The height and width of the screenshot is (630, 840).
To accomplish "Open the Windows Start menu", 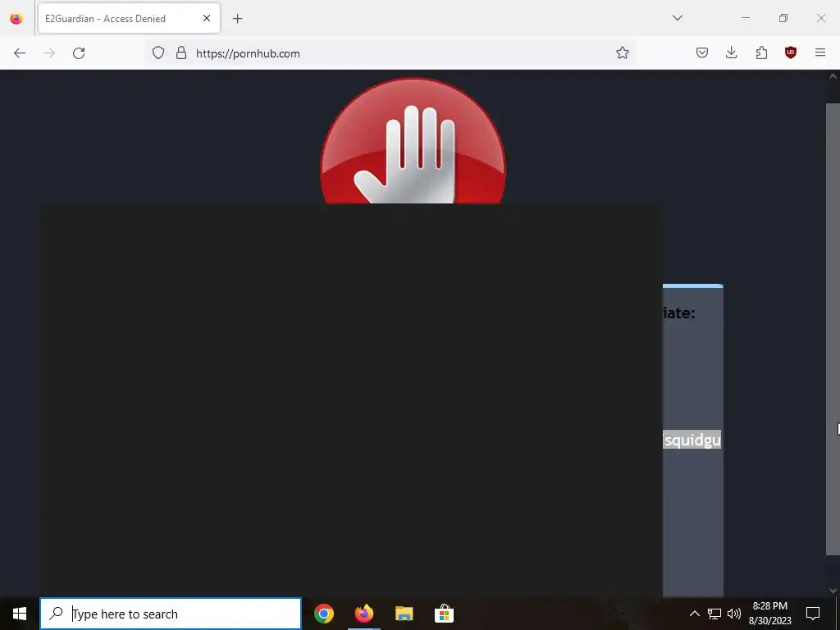I will [20, 614].
